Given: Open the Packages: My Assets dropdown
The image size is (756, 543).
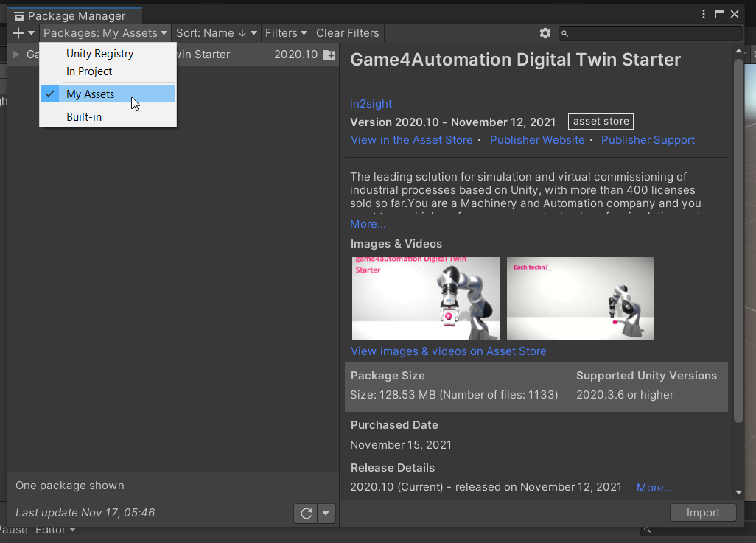Looking at the screenshot, I should click(105, 33).
